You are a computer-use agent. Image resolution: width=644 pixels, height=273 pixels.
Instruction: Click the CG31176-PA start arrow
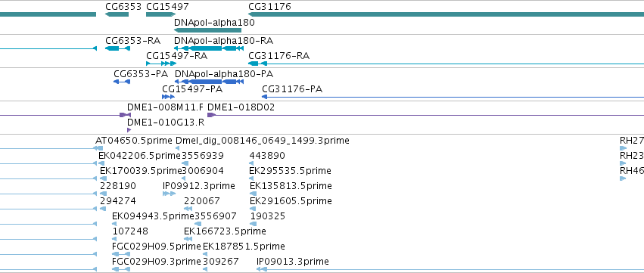tap(265, 97)
